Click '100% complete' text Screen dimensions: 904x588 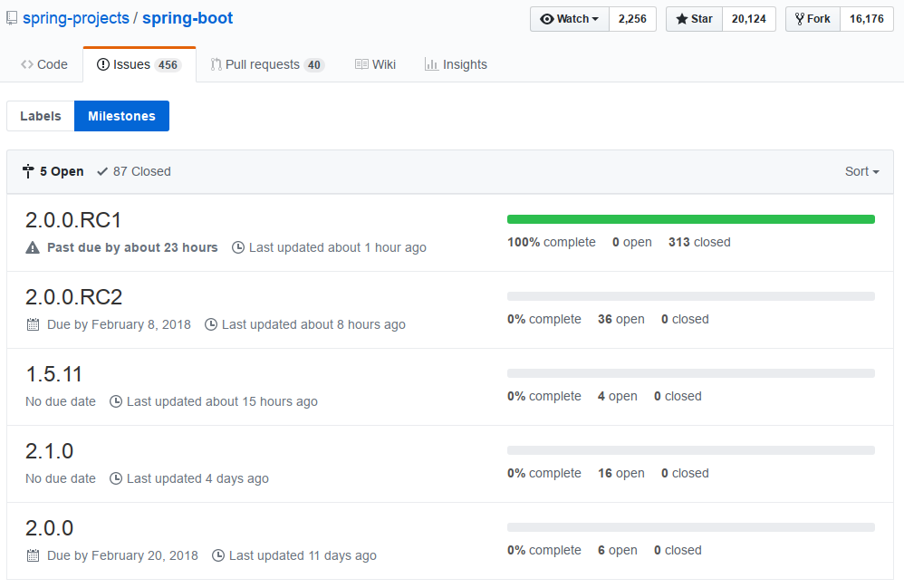tap(551, 242)
